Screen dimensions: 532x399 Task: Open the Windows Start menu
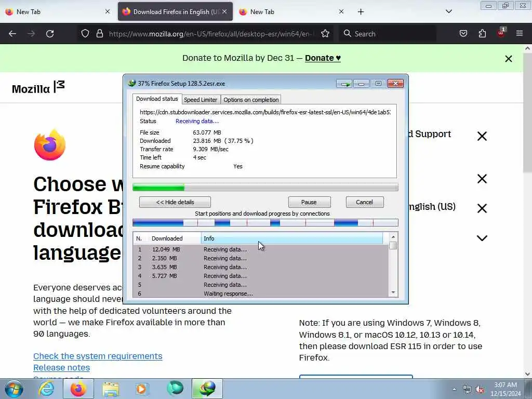point(14,389)
